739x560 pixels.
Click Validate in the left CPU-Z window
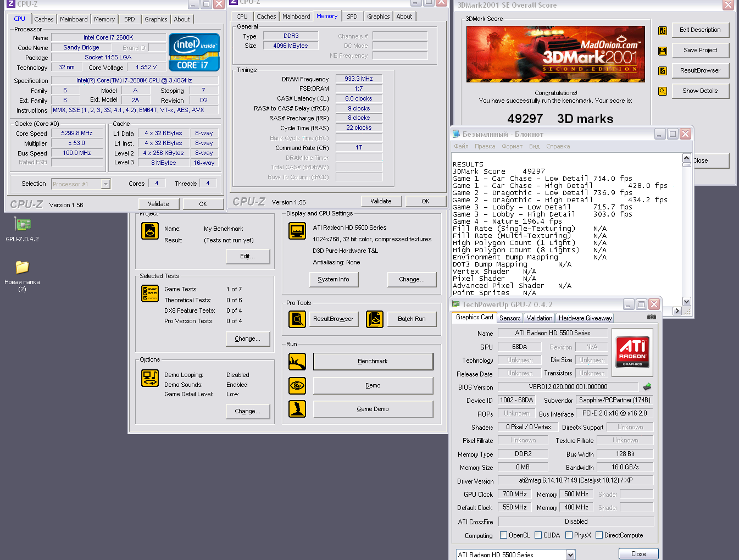158,204
